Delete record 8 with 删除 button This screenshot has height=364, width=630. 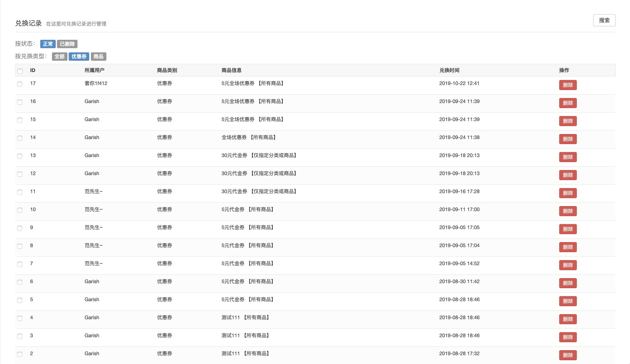click(x=568, y=247)
